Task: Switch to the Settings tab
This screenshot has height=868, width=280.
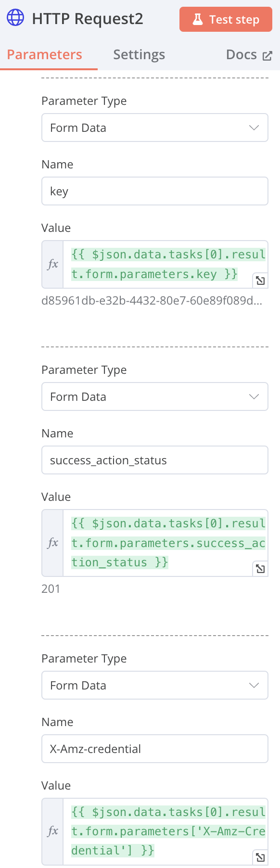Action: [139, 55]
